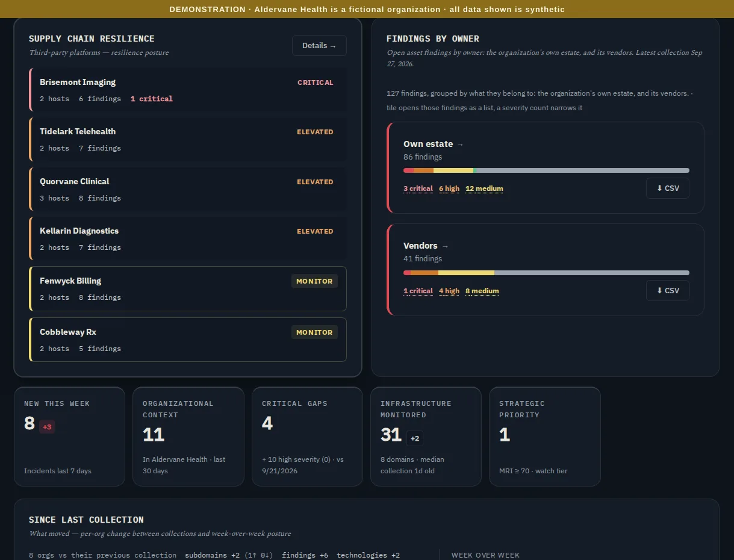Click the Supply Chain Resilience heading
Screen dimensions: 734x560
tap(92, 39)
